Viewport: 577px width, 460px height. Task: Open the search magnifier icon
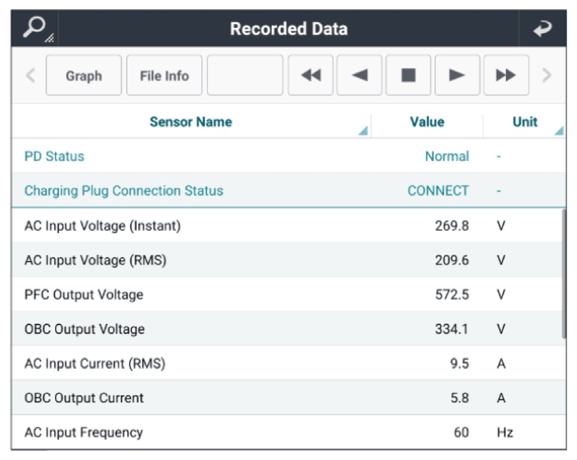click(35, 28)
